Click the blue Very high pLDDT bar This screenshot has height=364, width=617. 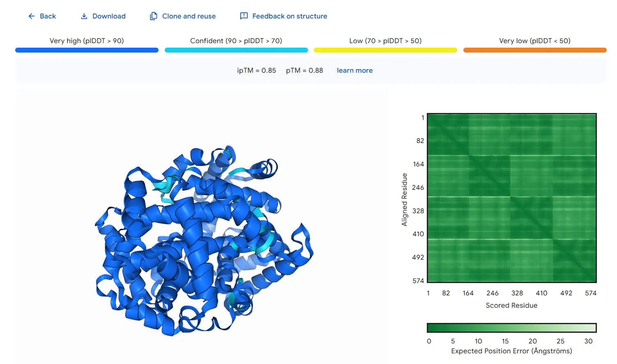pyautogui.click(x=87, y=50)
